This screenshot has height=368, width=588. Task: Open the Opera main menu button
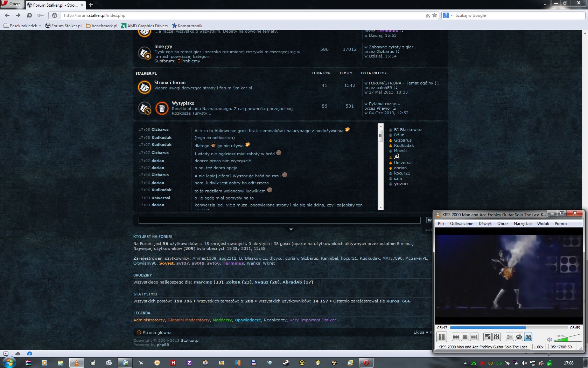(x=12, y=4)
